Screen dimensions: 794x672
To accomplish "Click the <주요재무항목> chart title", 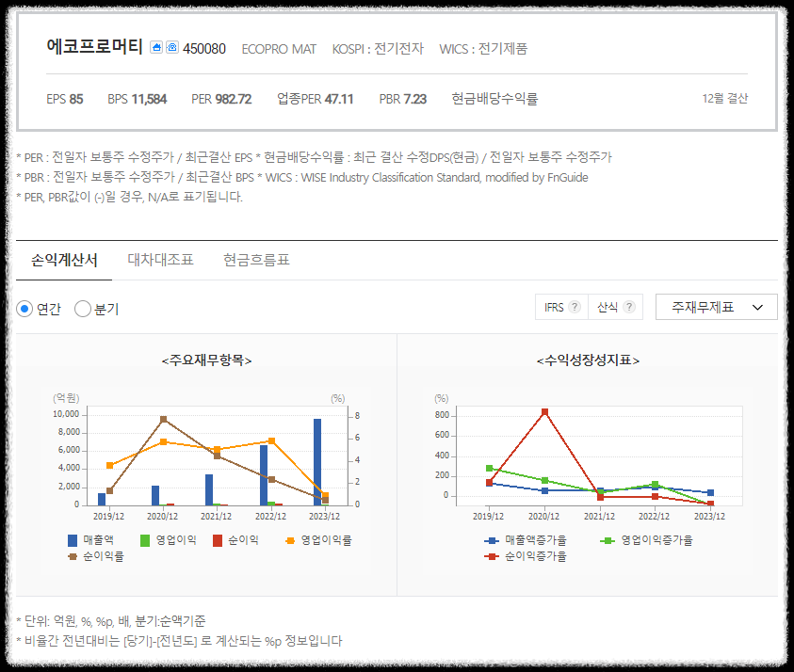I will tap(206, 360).
